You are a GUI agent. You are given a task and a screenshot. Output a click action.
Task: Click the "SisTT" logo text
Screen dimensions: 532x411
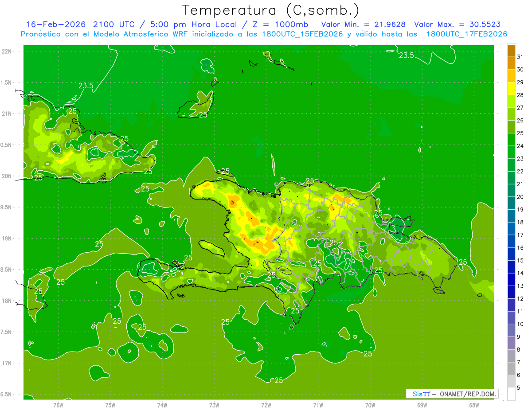tap(421, 394)
